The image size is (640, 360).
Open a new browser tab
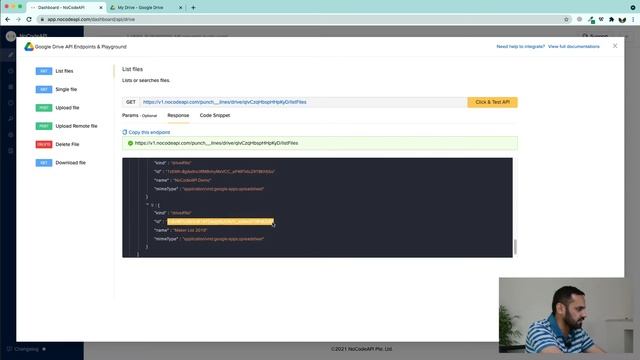[x=193, y=7]
